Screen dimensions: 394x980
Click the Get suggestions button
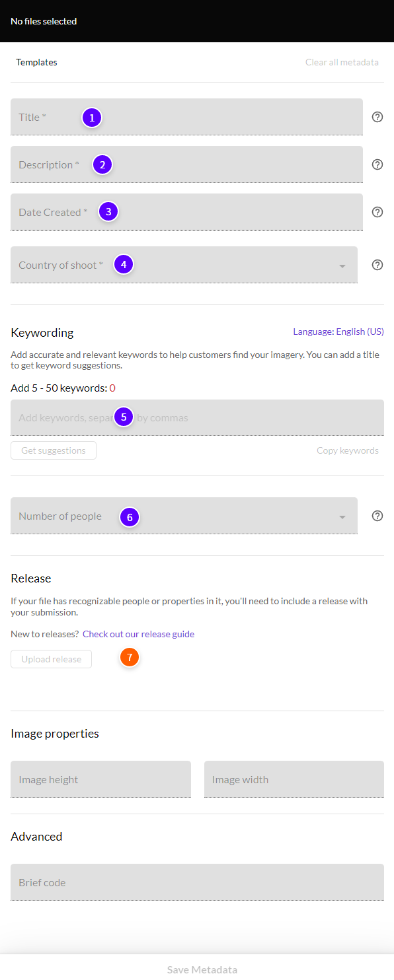pos(54,450)
